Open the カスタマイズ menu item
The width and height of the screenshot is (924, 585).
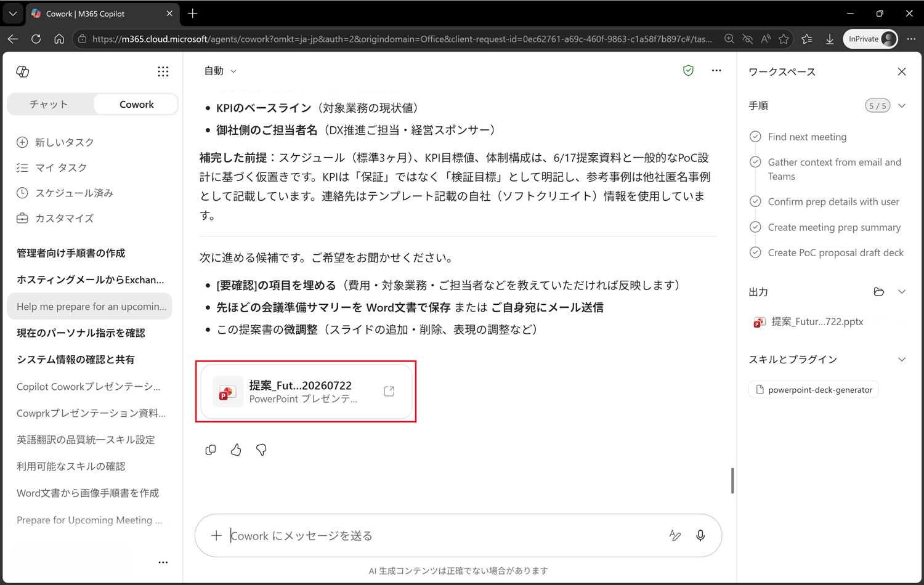pos(55,218)
